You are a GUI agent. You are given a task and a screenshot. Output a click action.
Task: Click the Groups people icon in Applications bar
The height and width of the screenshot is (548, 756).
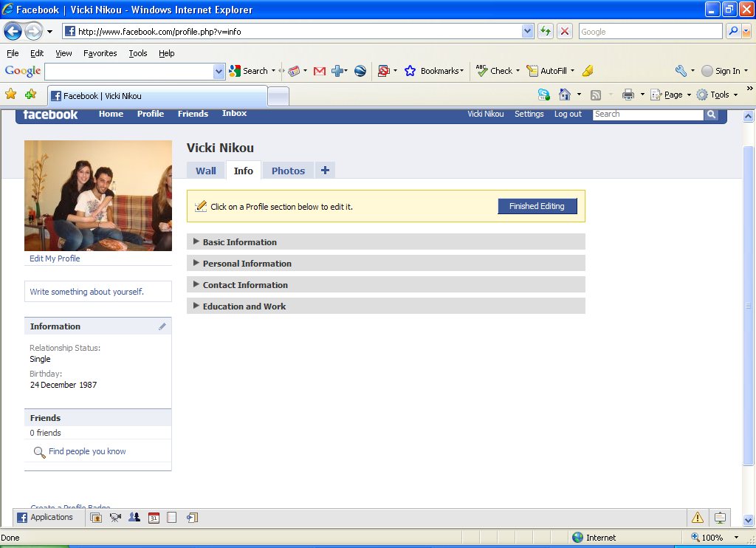(134, 518)
